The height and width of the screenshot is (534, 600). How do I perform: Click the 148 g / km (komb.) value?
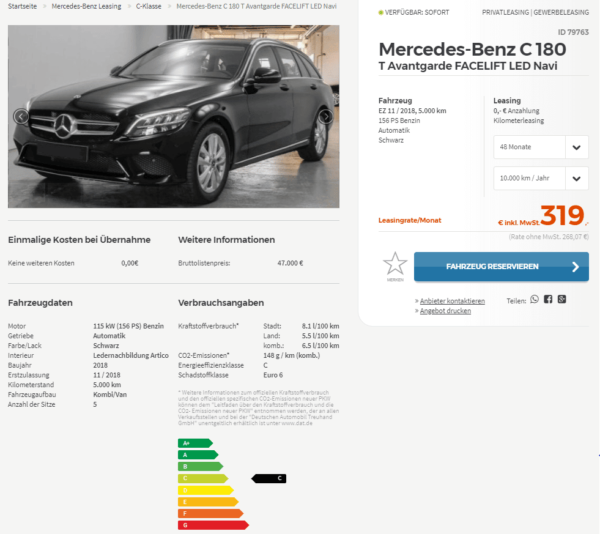point(292,355)
